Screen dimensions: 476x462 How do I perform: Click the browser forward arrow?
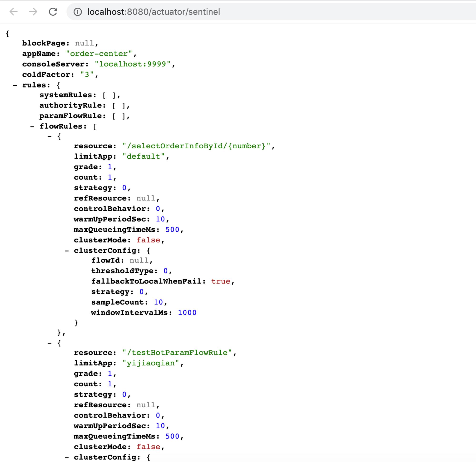[x=33, y=12]
